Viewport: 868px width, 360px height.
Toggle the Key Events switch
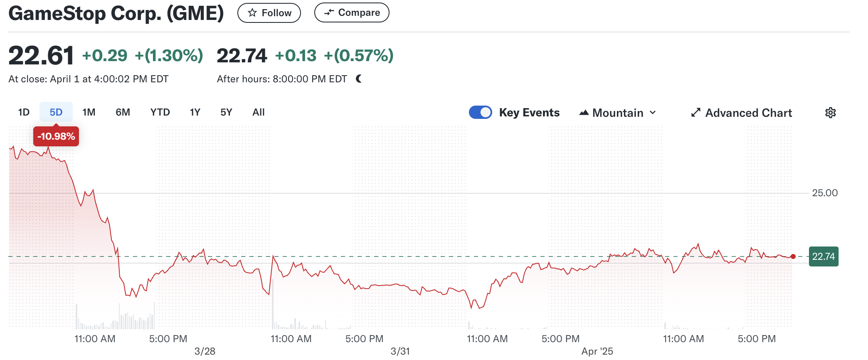click(x=481, y=113)
